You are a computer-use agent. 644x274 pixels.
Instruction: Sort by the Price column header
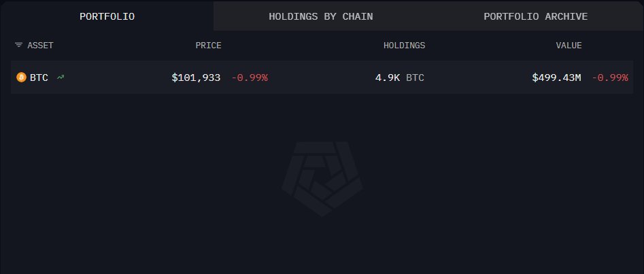209,46
